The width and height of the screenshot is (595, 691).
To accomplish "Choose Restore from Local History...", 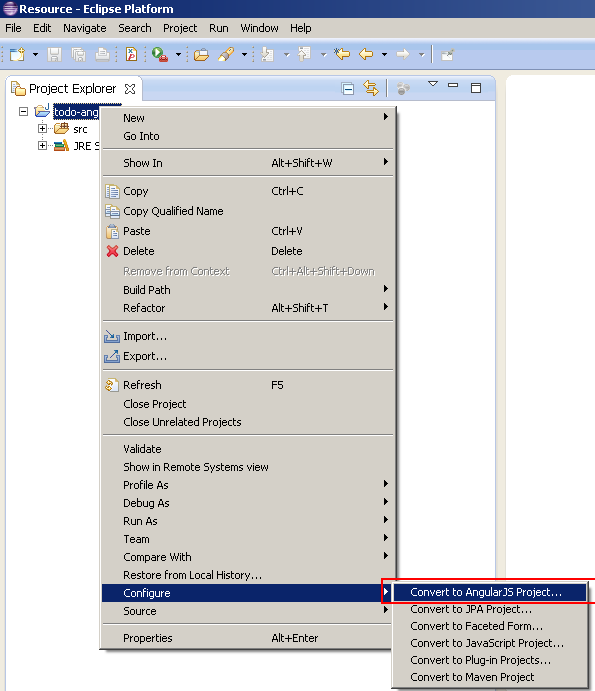I will (x=247, y=576).
